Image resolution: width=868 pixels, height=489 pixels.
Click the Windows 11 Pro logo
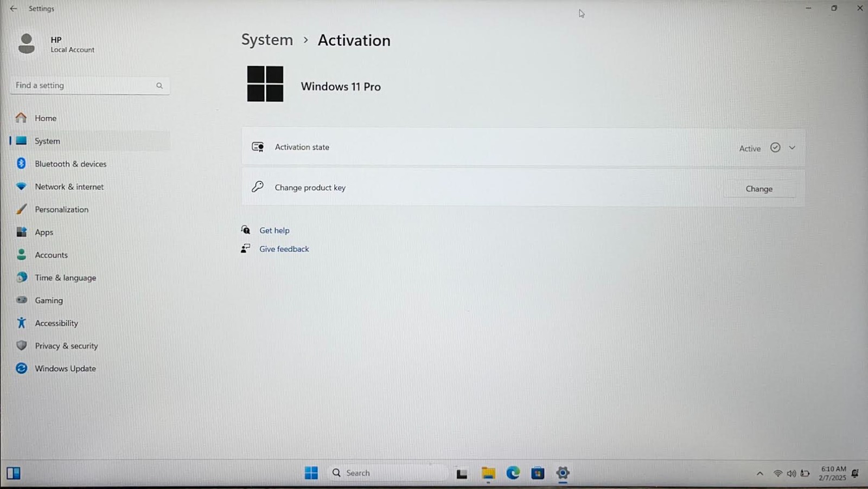pos(265,84)
